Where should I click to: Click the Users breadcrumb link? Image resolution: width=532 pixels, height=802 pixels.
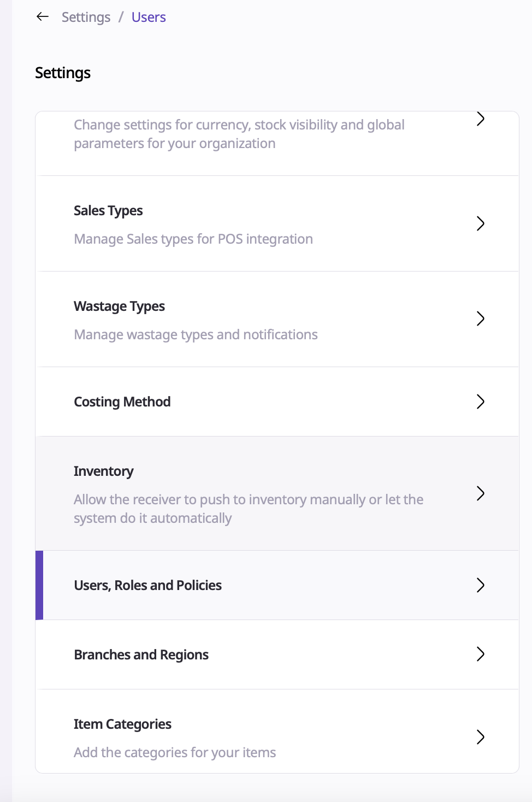pos(149,17)
